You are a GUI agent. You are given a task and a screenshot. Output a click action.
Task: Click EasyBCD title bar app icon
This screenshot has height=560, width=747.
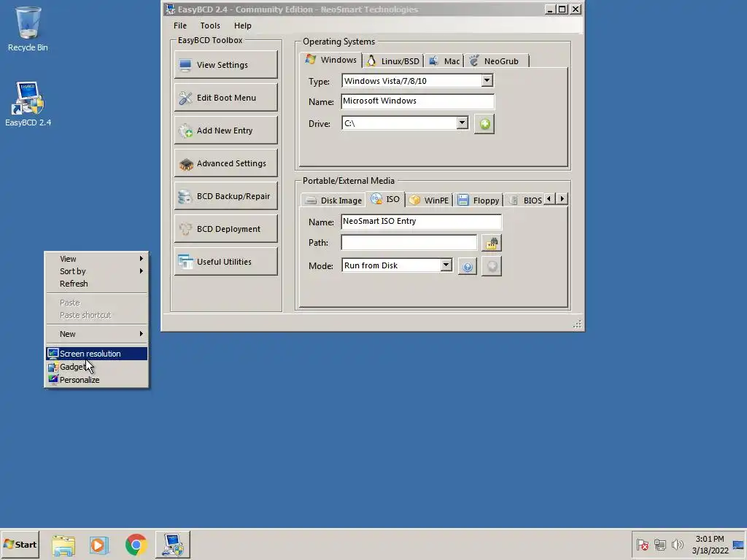coord(170,9)
